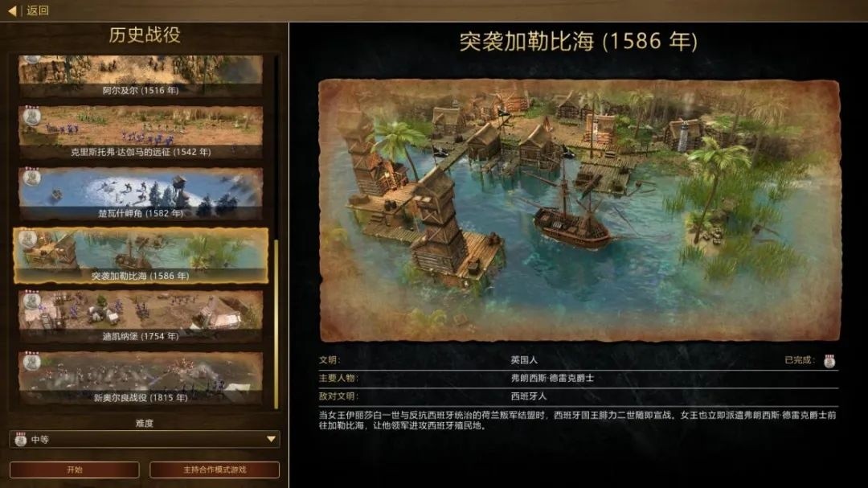Click the back arrow icon at top left
The height and width of the screenshot is (488, 868).
click(x=11, y=10)
